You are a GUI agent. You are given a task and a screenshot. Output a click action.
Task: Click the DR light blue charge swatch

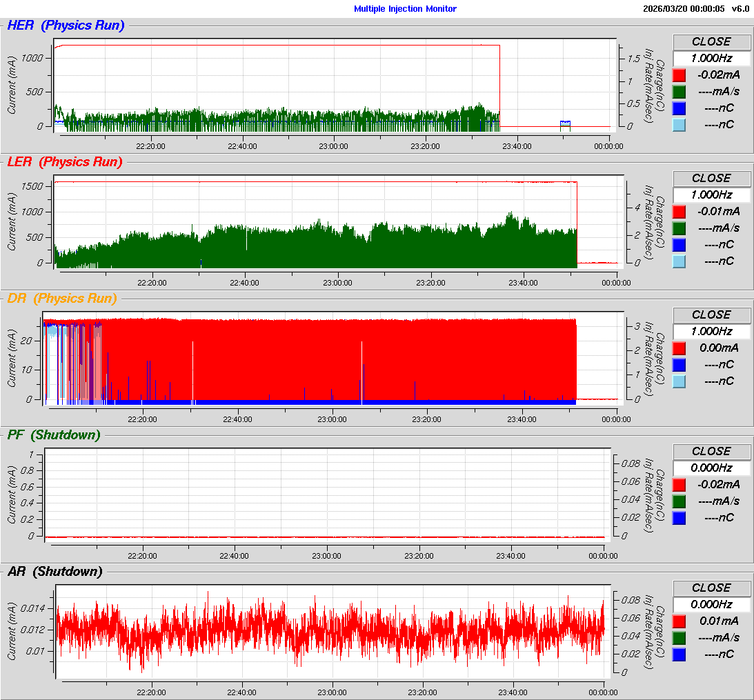[x=679, y=381]
